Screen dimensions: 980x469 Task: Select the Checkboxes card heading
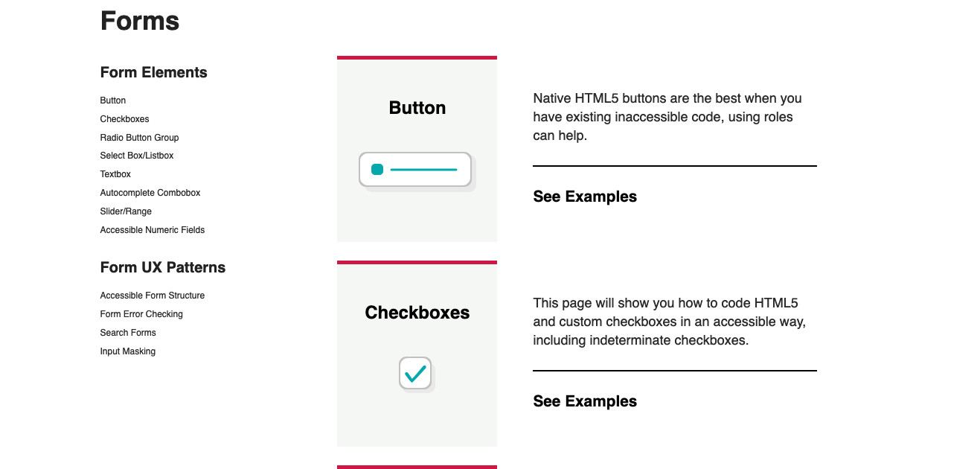(417, 312)
